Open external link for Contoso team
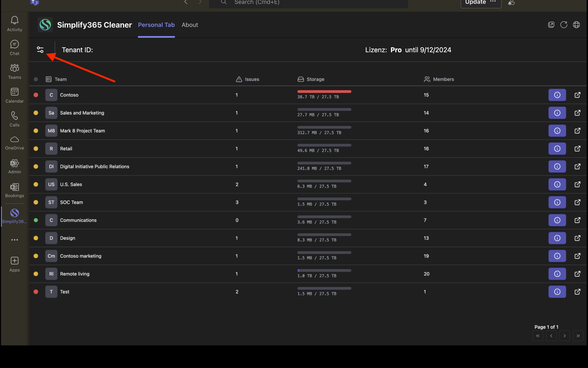 pos(577,95)
